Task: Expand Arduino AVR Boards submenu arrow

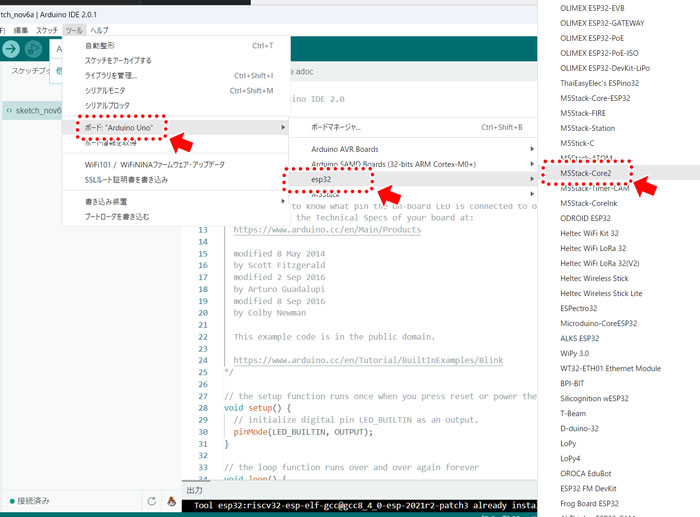Action: tap(532, 149)
